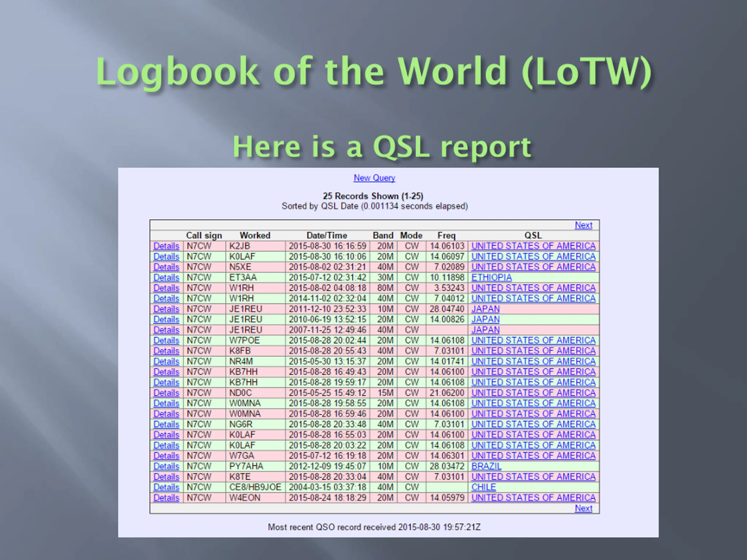Open United States link in K2JB row

pos(534,246)
